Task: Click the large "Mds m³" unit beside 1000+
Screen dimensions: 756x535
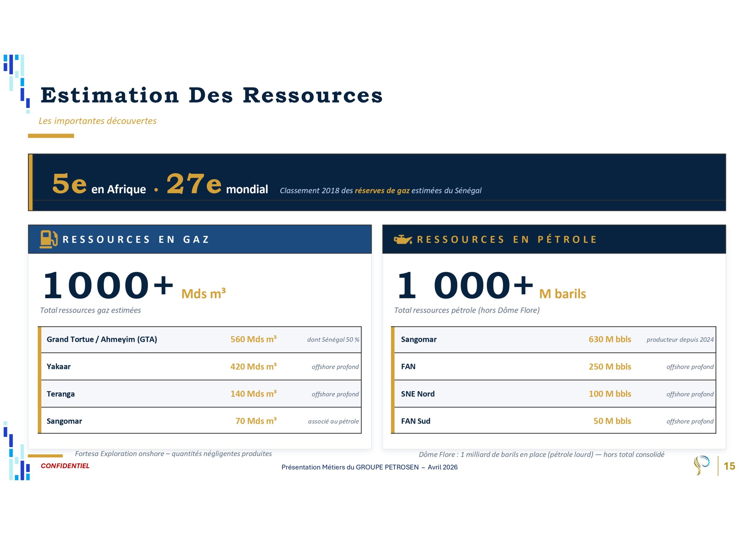Action: 203,293
